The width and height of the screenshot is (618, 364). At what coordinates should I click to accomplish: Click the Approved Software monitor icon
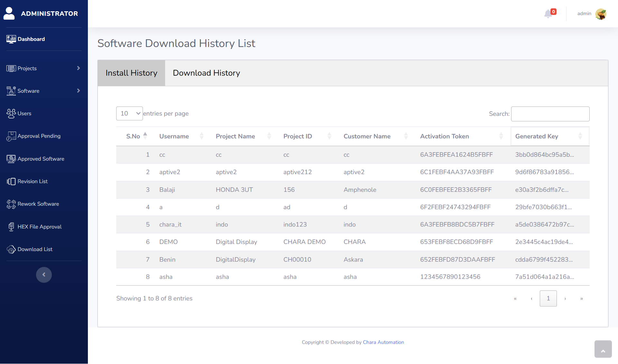coord(11,159)
